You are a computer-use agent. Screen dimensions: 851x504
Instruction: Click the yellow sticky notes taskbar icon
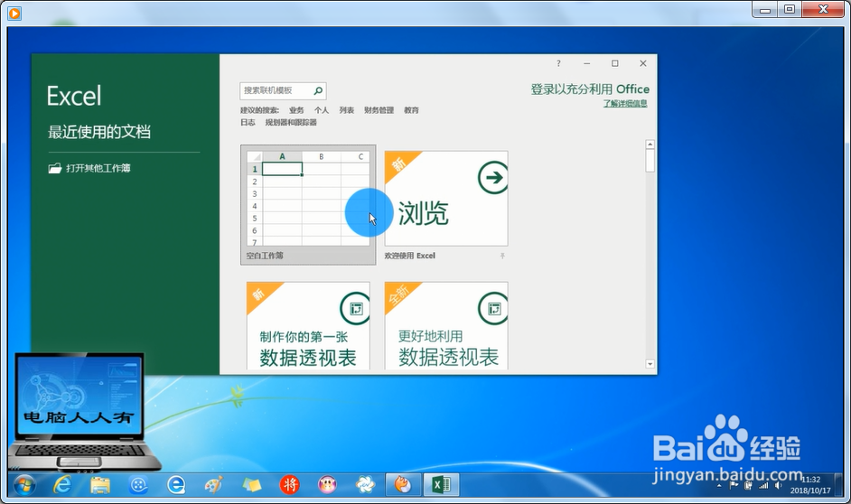point(252,484)
